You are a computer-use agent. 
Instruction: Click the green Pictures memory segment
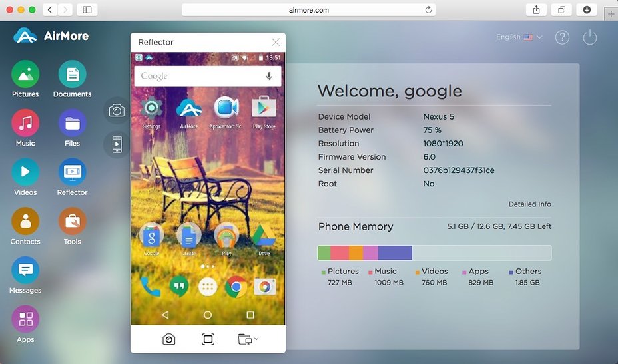pyautogui.click(x=324, y=252)
